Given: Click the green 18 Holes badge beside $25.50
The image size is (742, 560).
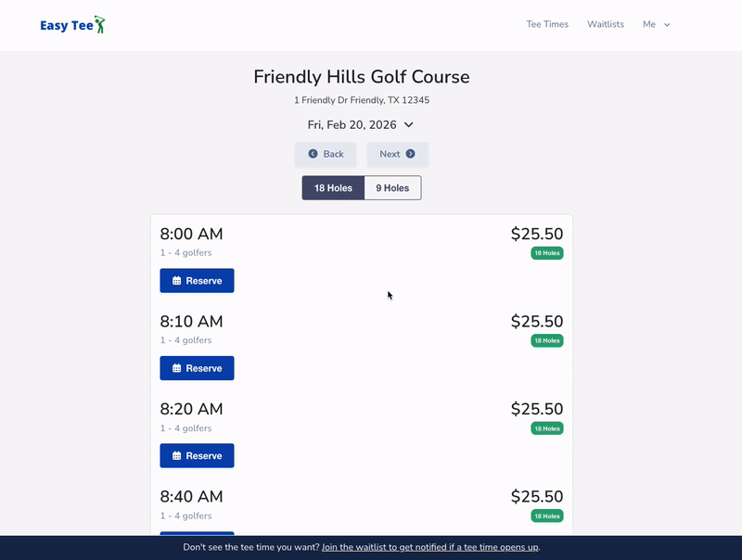Looking at the screenshot, I should tap(546, 252).
